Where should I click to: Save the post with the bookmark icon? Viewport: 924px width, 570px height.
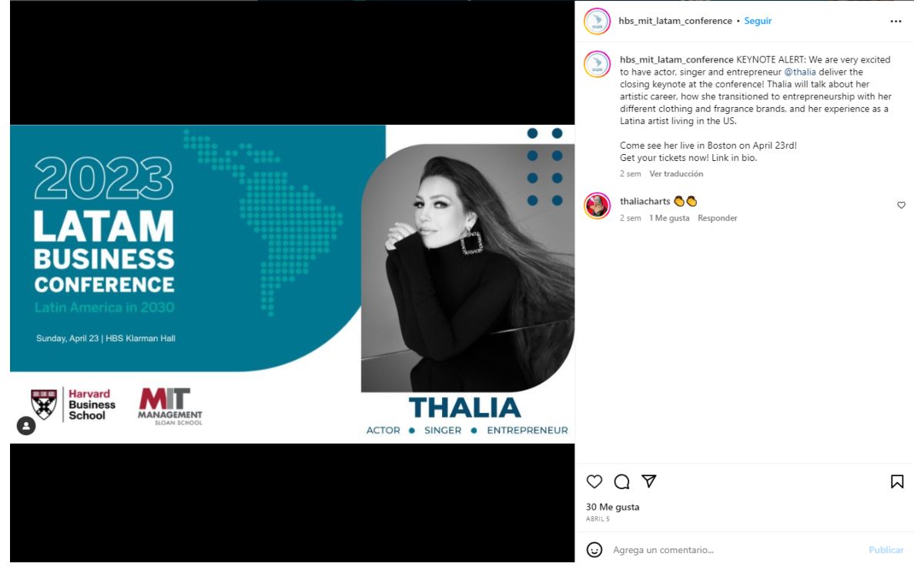tap(897, 481)
